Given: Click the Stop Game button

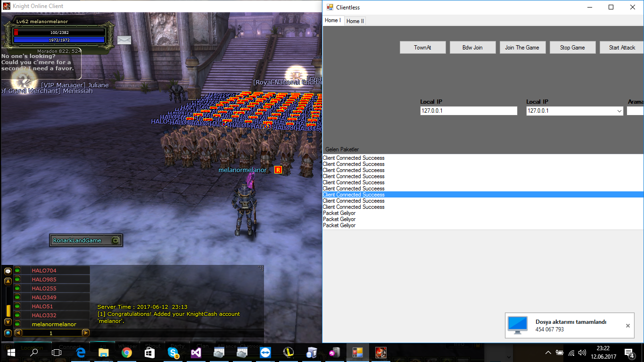Looking at the screenshot, I should 573,48.
